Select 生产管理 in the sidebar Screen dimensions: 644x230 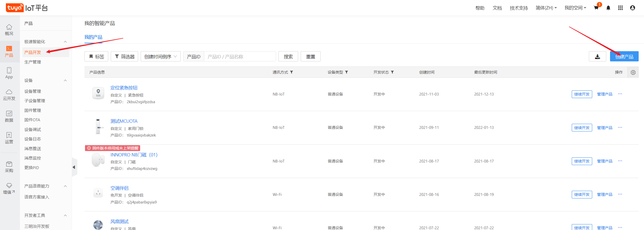[x=33, y=62]
